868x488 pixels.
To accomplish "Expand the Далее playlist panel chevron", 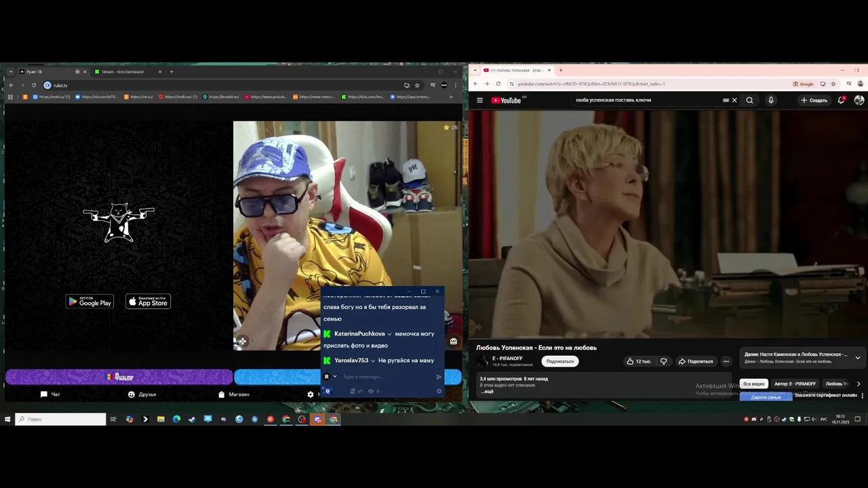I will tap(857, 357).
